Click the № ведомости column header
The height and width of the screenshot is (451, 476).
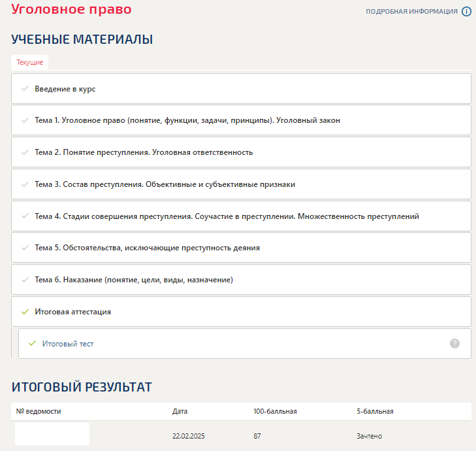[x=39, y=411]
